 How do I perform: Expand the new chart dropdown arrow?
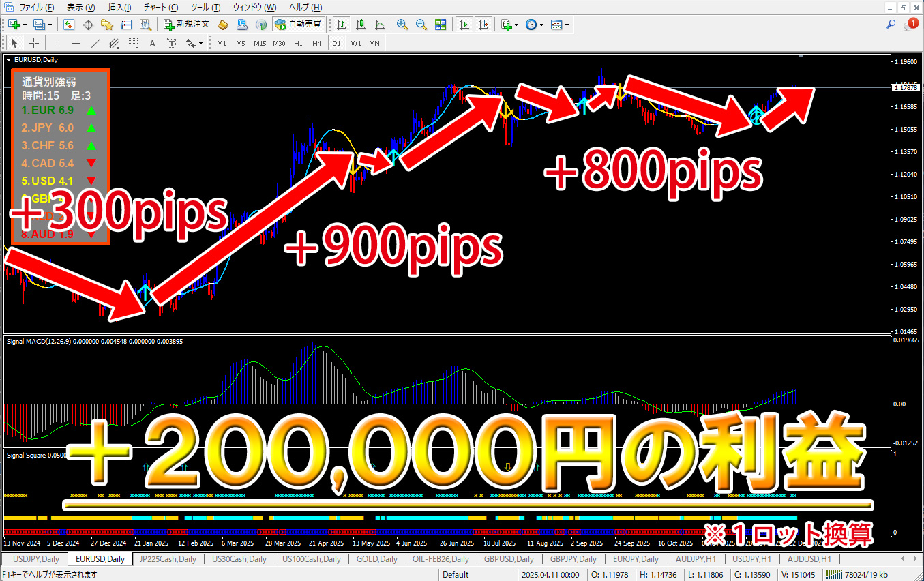pos(25,25)
